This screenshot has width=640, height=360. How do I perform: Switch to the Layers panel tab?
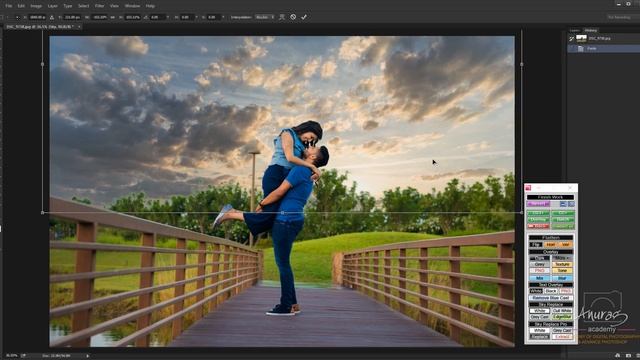point(575,30)
